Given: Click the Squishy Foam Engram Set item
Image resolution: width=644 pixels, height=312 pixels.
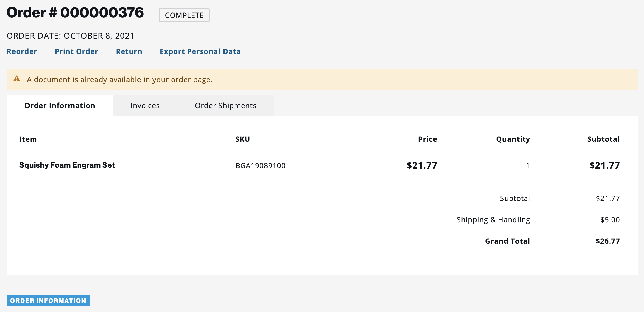Looking at the screenshot, I should (67, 165).
